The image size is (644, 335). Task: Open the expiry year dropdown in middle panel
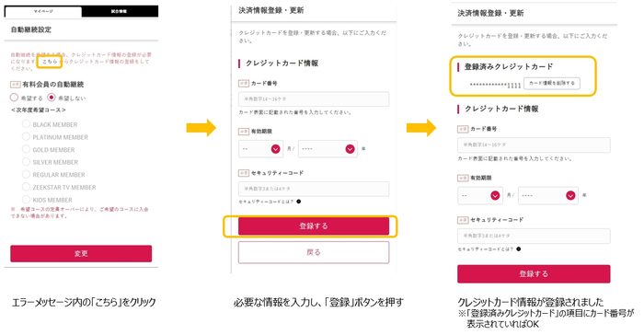[x=328, y=149]
